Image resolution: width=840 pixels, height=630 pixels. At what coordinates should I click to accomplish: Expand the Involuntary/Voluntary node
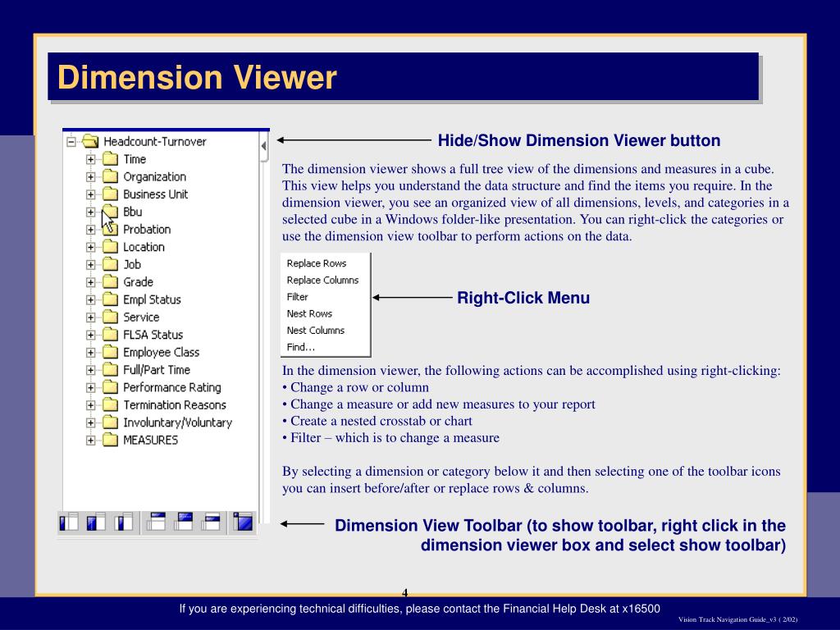tap(90, 423)
